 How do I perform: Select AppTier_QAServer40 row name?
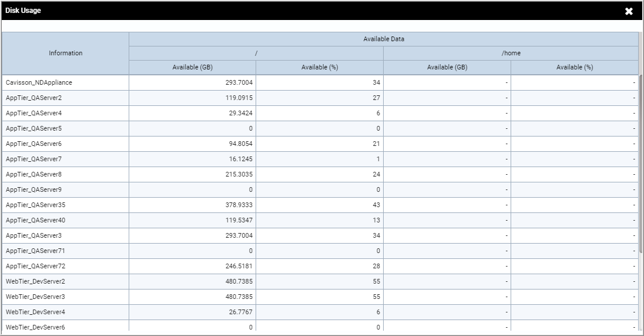pos(35,220)
